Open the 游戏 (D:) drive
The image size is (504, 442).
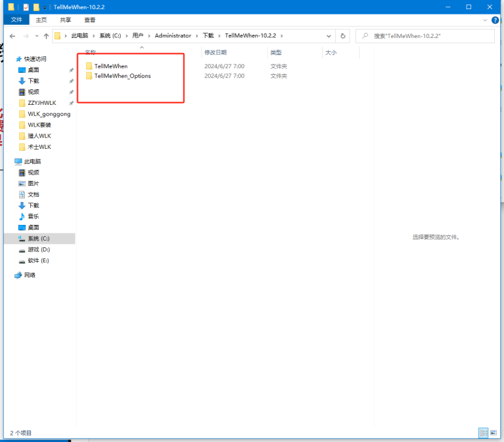click(38, 250)
